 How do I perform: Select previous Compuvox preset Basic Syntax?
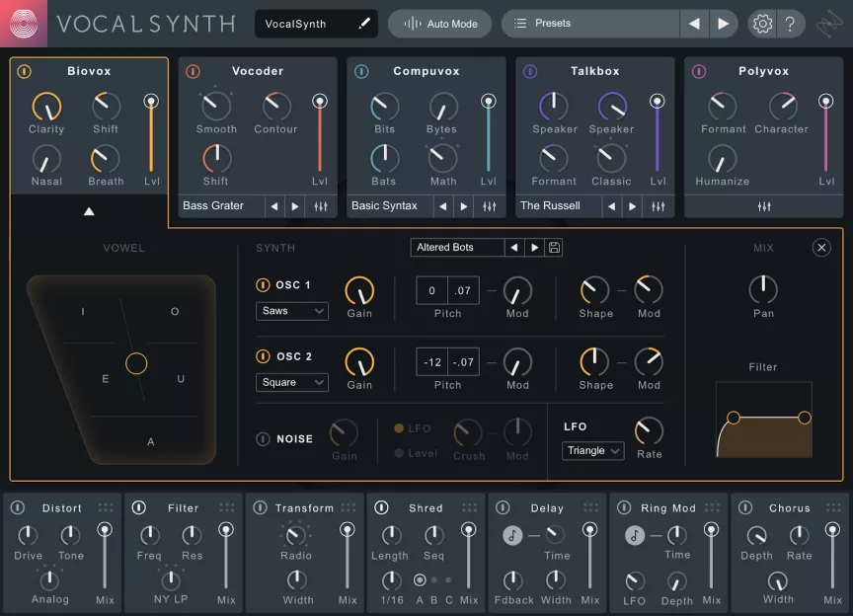point(443,206)
